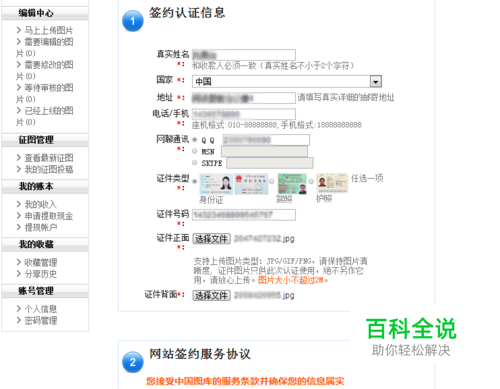The width and height of the screenshot is (500, 389).
Task: Open the 申请提取现金 link
Action: (49, 216)
